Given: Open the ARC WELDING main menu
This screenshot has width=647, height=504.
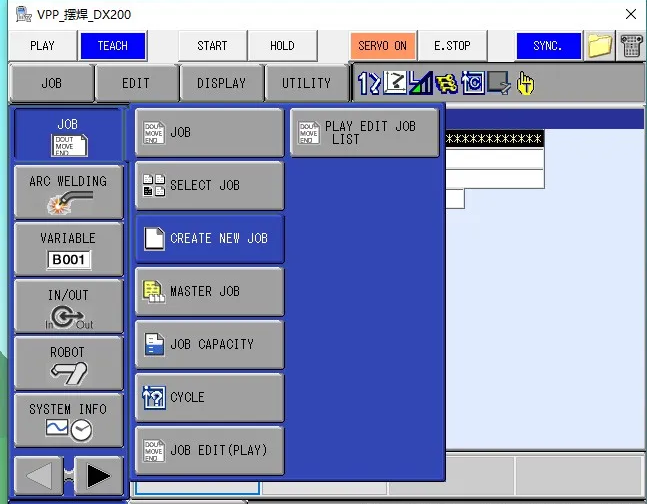Looking at the screenshot, I should click(x=68, y=192).
